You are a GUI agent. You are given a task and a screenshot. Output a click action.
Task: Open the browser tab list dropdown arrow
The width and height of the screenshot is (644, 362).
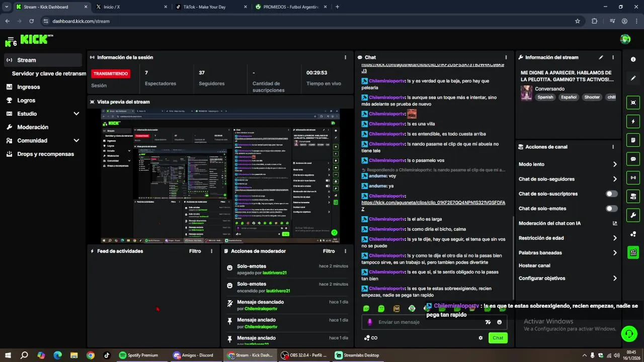7,7
